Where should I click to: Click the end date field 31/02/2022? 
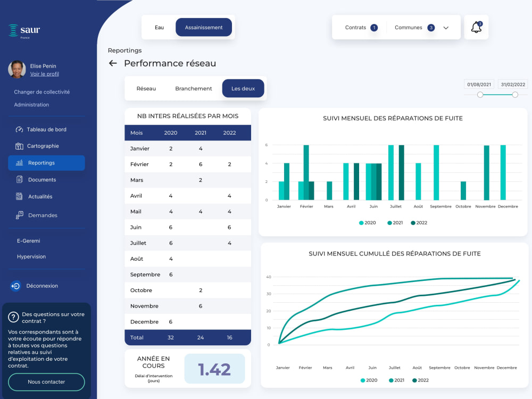[x=513, y=85]
